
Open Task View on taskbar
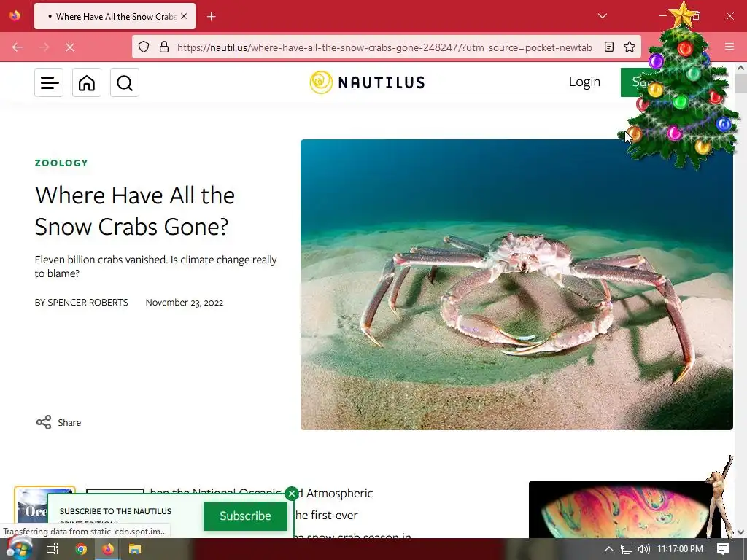pos(52,549)
